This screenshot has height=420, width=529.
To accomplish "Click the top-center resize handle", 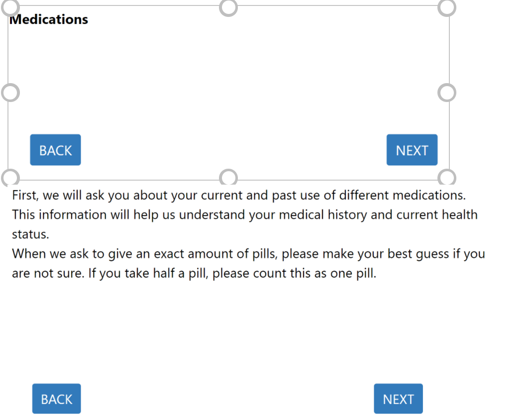I will pos(228,8).
